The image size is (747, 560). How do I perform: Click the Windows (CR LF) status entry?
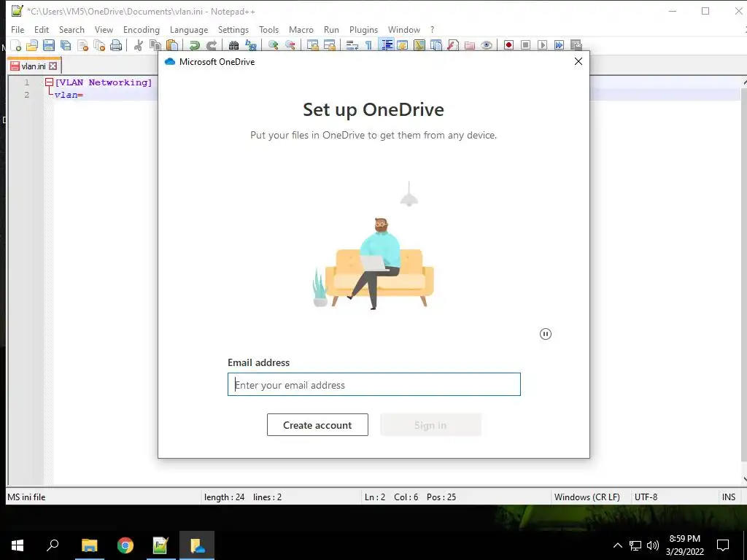tap(587, 497)
